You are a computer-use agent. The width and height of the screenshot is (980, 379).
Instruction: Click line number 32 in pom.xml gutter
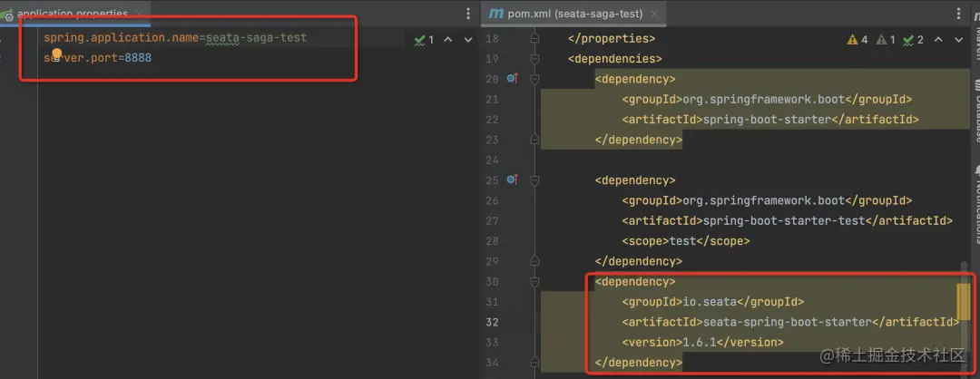pyautogui.click(x=492, y=322)
